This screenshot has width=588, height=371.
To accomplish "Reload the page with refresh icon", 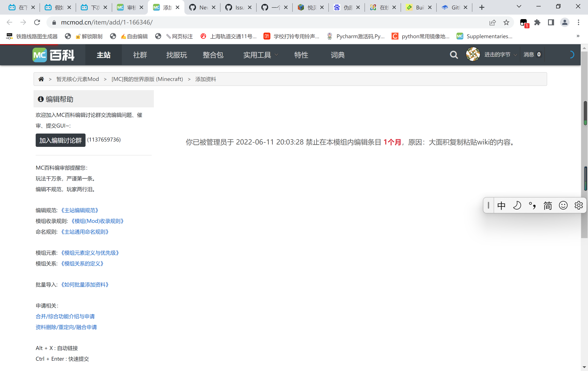I will tap(37, 23).
